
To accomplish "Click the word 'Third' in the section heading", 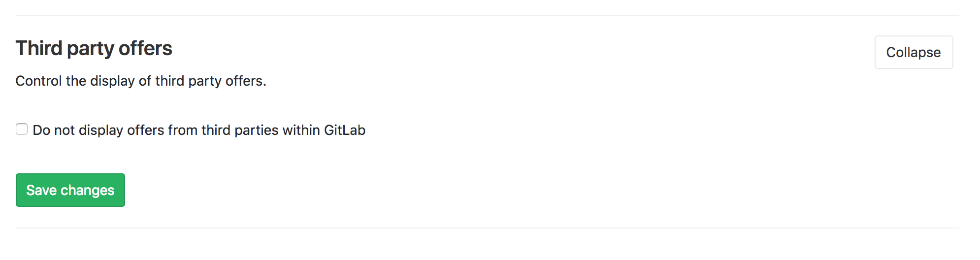I will (39, 48).
